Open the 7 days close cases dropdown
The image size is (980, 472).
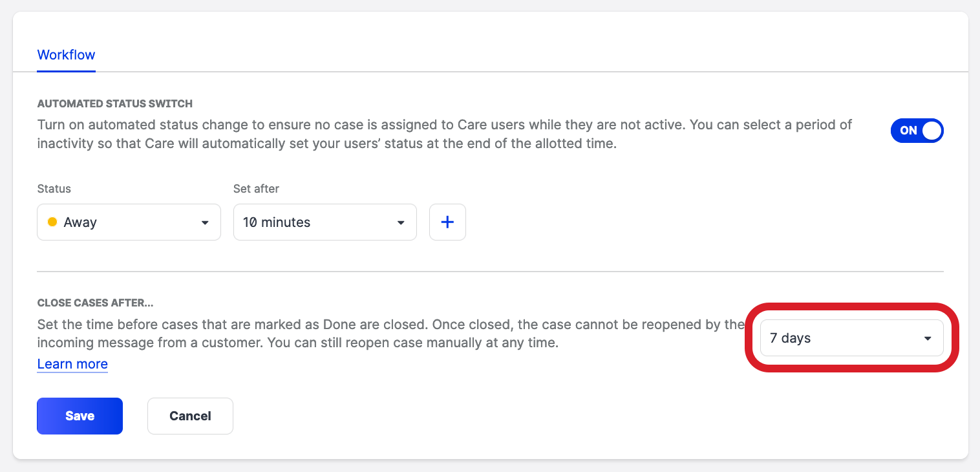851,338
